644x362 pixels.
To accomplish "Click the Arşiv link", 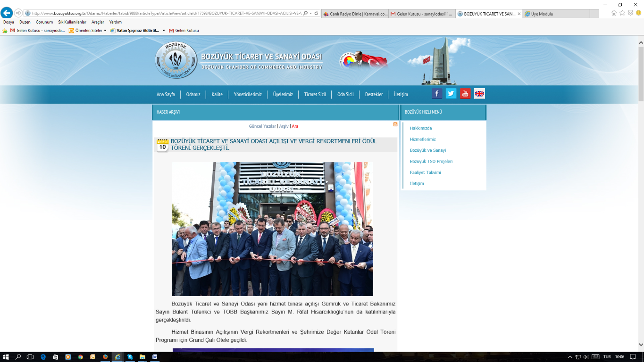I will coord(284,126).
